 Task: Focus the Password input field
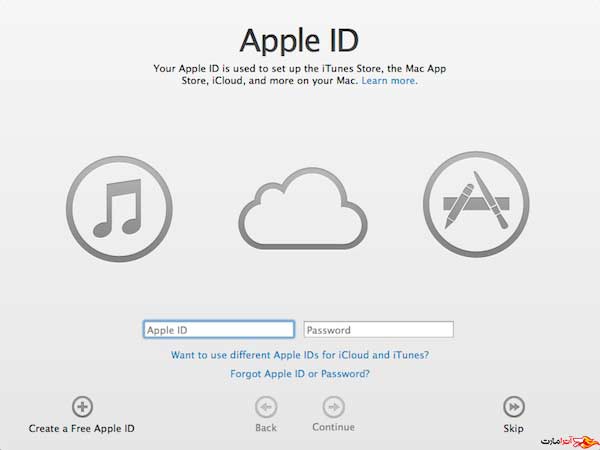378,329
